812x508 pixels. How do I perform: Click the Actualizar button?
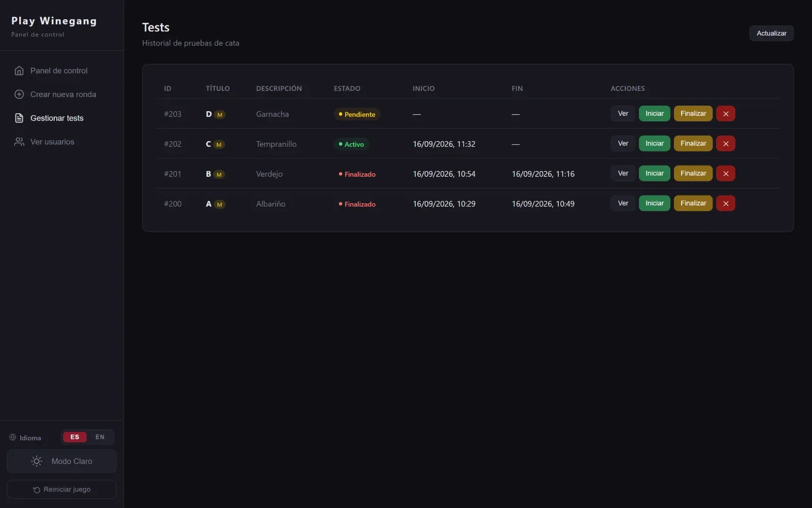(x=771, y=34)
